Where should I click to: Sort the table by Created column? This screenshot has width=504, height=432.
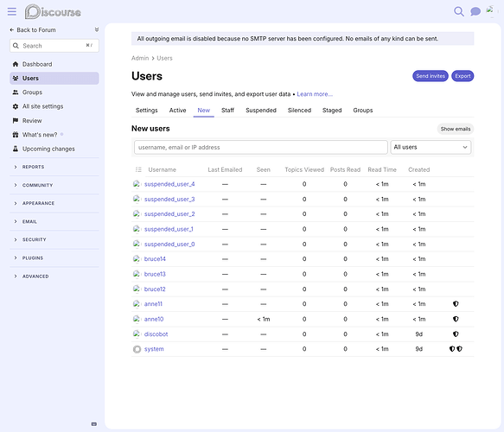click(x=418, y=169)
